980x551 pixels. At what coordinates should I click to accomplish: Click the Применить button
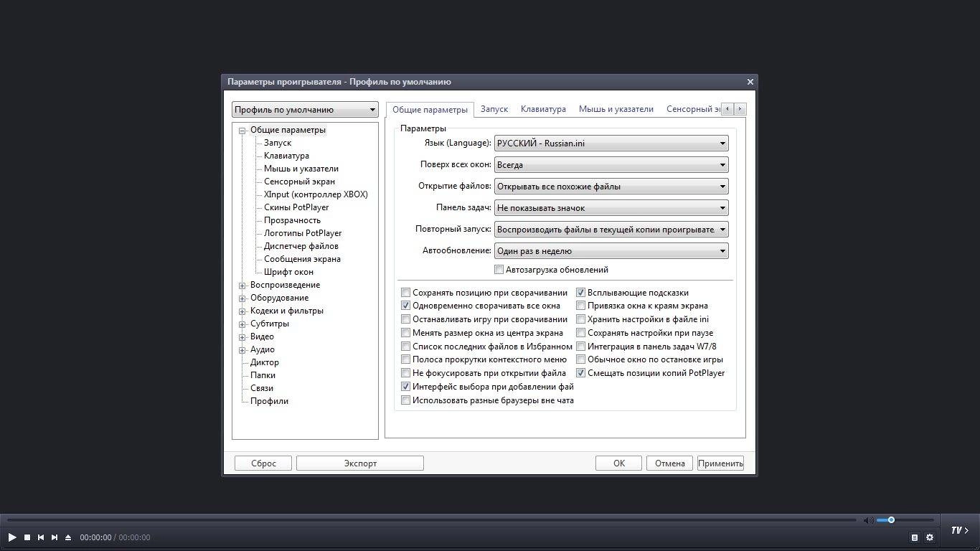coord(720,463)
